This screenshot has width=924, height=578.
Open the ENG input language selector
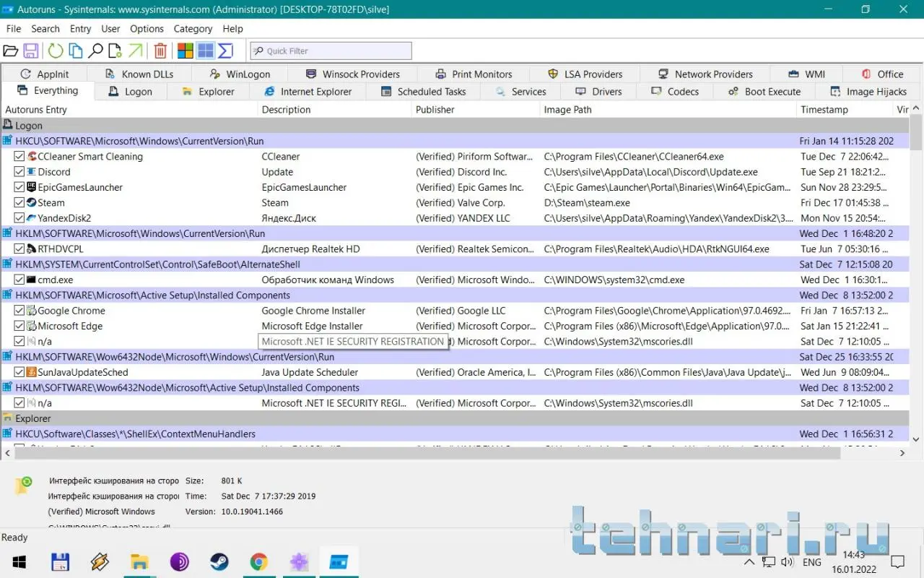point(811,562)
